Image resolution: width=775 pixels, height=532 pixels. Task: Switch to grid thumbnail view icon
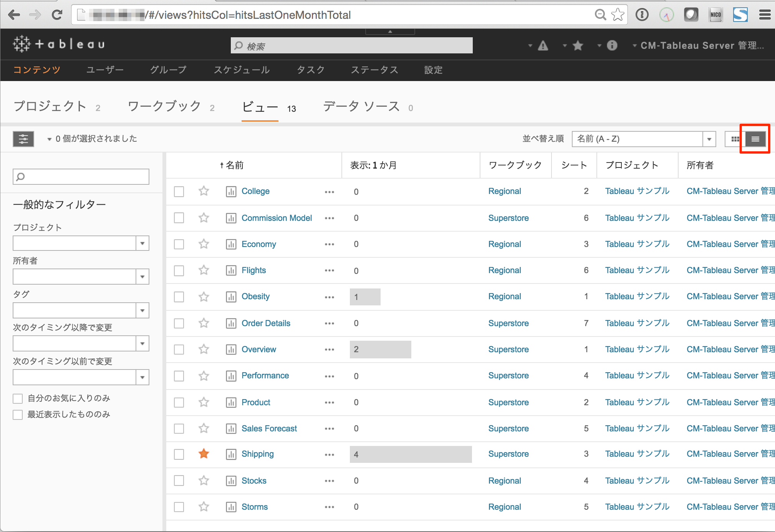(735, 139)
